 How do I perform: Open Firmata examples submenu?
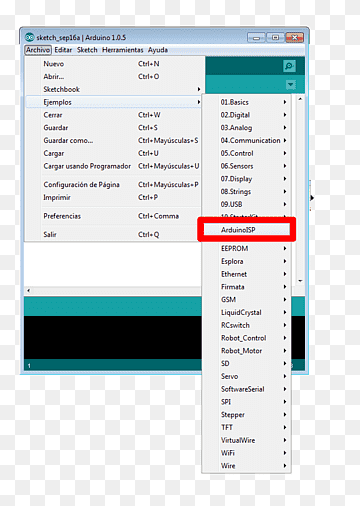point(247,287)
